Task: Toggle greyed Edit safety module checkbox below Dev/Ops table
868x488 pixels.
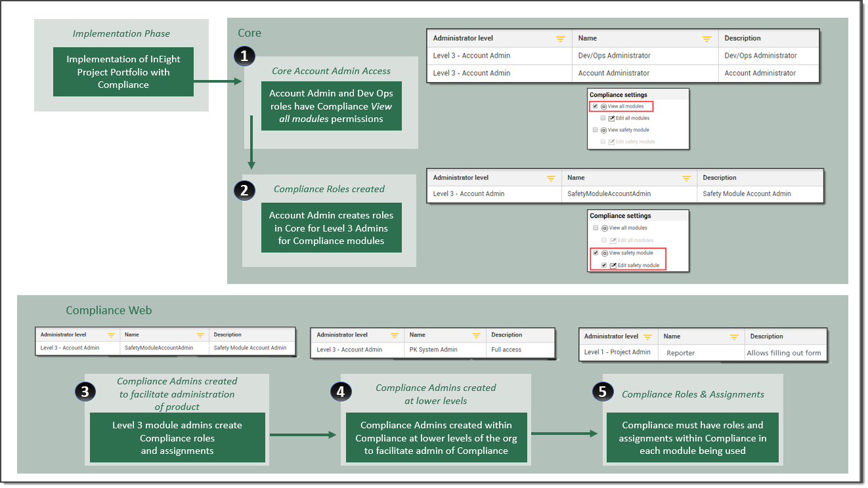Action: click(603, 142)
